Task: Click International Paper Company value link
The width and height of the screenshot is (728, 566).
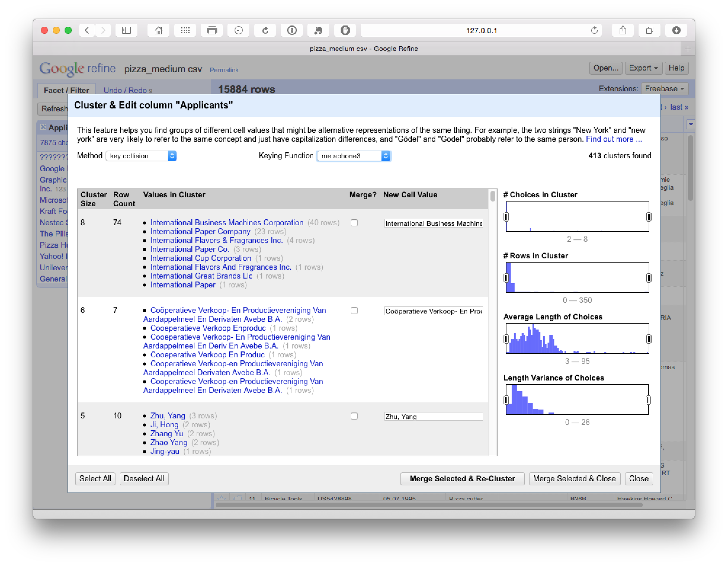Action: (x=200, y=231)
